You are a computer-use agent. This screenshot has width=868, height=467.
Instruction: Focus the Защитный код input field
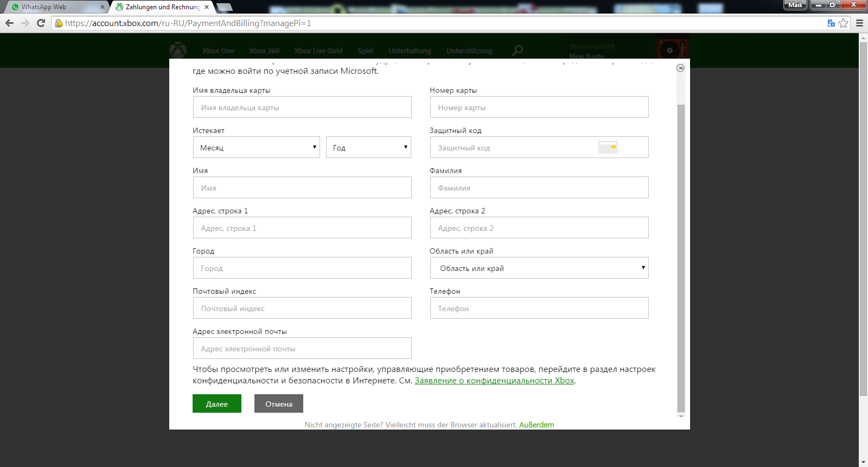pos(539,147)
